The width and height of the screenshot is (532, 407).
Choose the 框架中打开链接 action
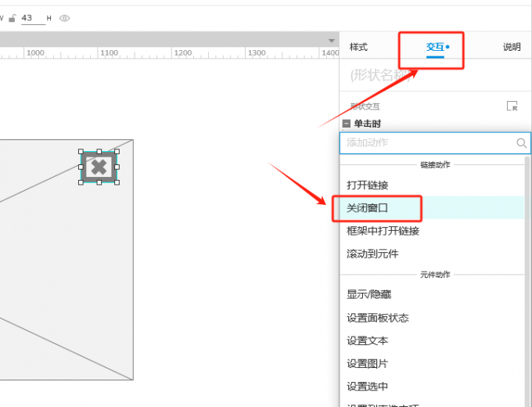(432, 231)
